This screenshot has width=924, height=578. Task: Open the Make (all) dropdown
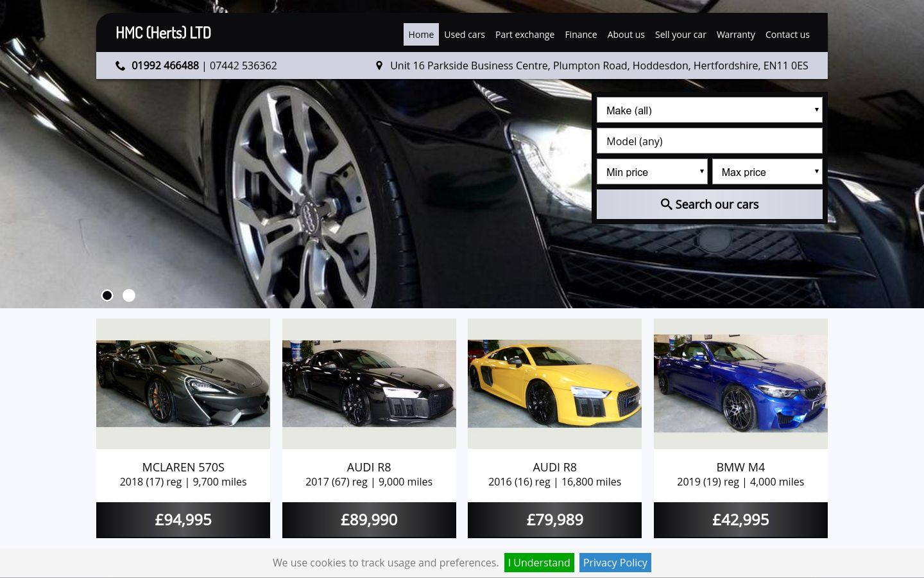pyautogui.click(x=710, y=110)
